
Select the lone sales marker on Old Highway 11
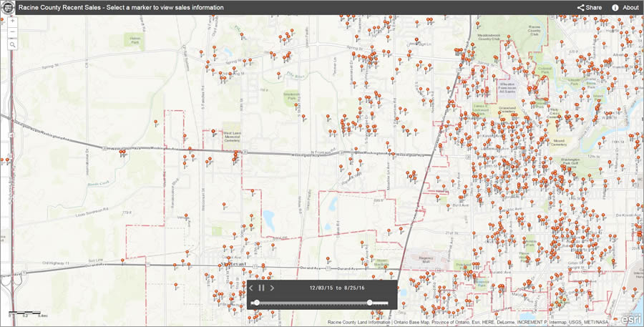pos(122,261)
